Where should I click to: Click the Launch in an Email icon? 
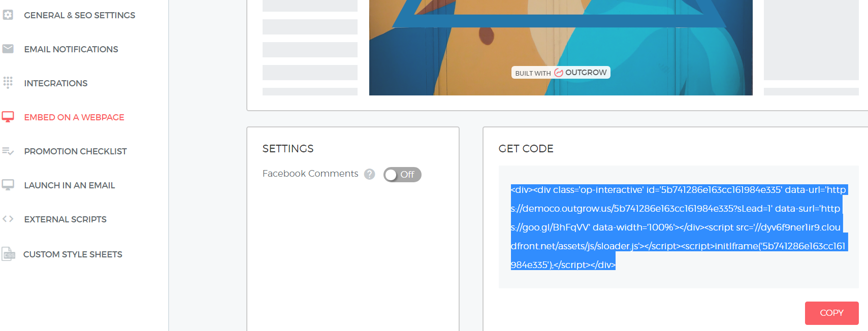pyautogui.click(x=8, y=185)
